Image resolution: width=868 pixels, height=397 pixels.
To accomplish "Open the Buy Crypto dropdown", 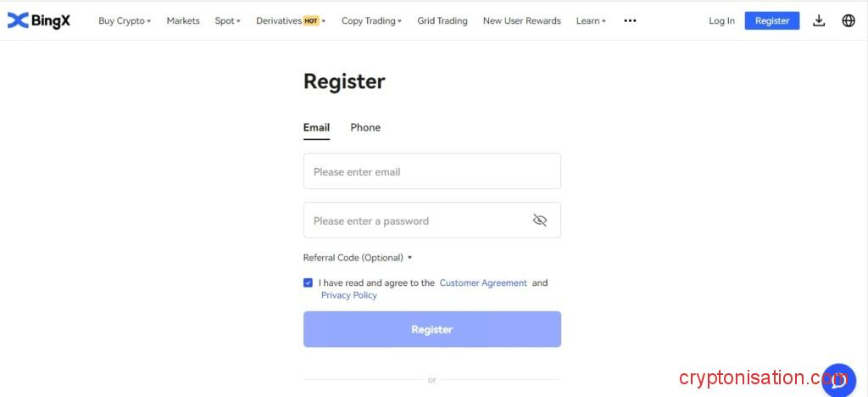I will [124, 20].
